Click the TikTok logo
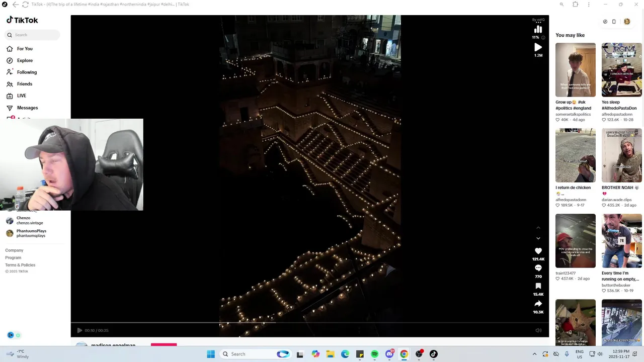 pos(22,20)
